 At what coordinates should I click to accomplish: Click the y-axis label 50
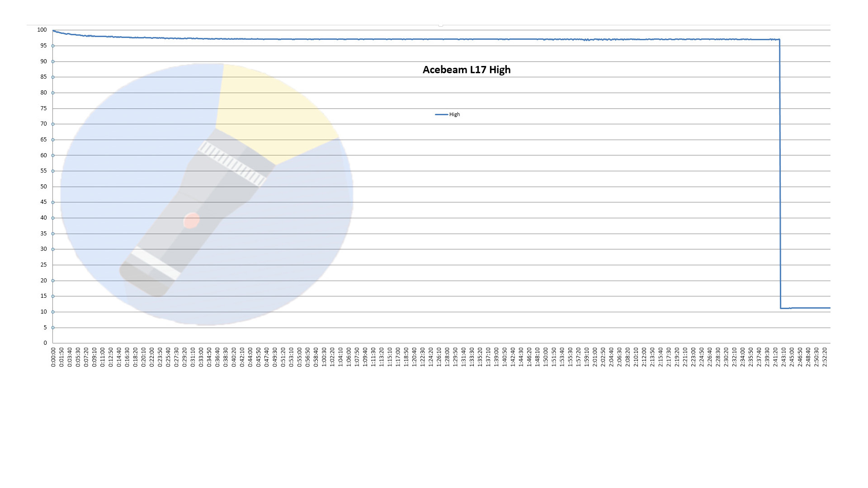coord(43,187)
